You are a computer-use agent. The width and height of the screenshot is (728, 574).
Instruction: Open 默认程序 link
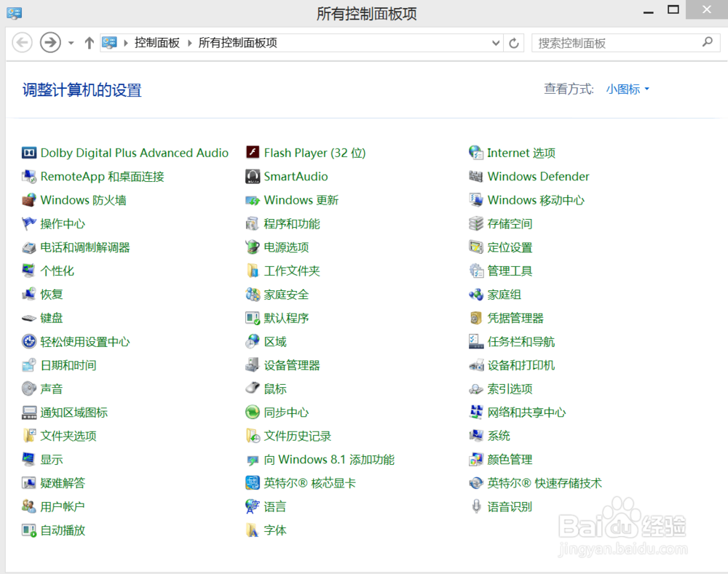click(286, 318)
